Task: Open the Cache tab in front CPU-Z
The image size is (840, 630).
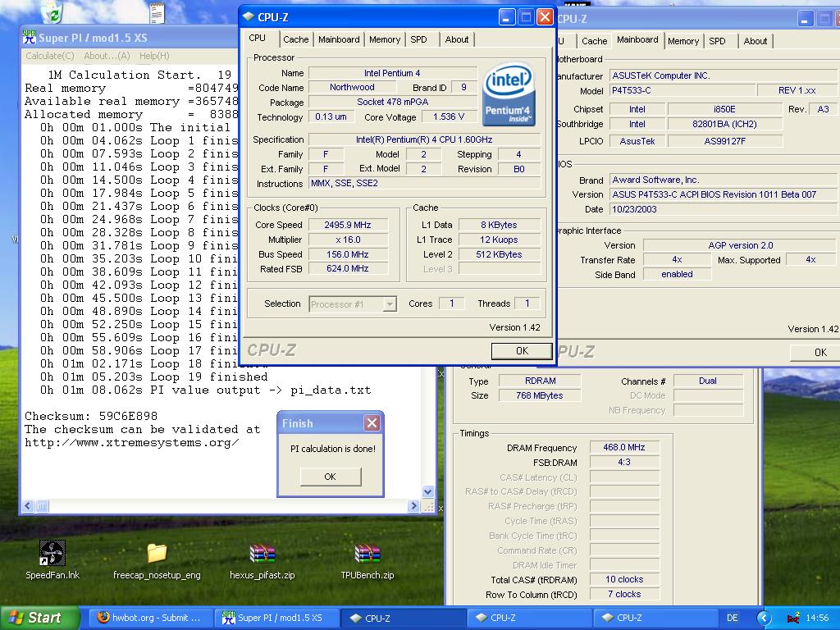Action: (x=295, y=39)
